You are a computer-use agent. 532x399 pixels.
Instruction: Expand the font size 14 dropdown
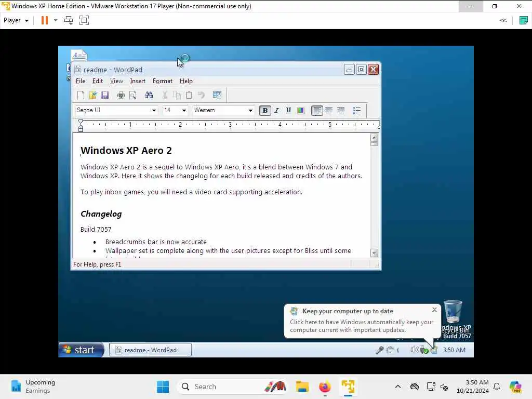tap(184, 111)
